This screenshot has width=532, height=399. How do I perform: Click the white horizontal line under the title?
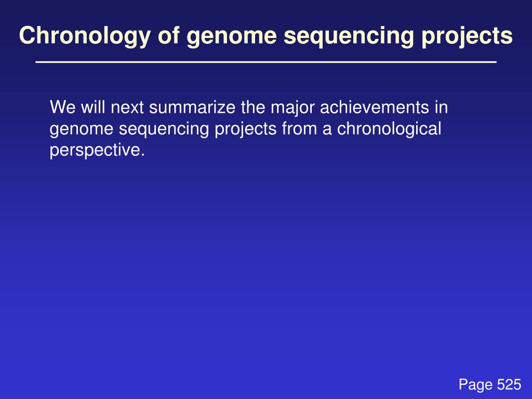[x=266, y=62]
